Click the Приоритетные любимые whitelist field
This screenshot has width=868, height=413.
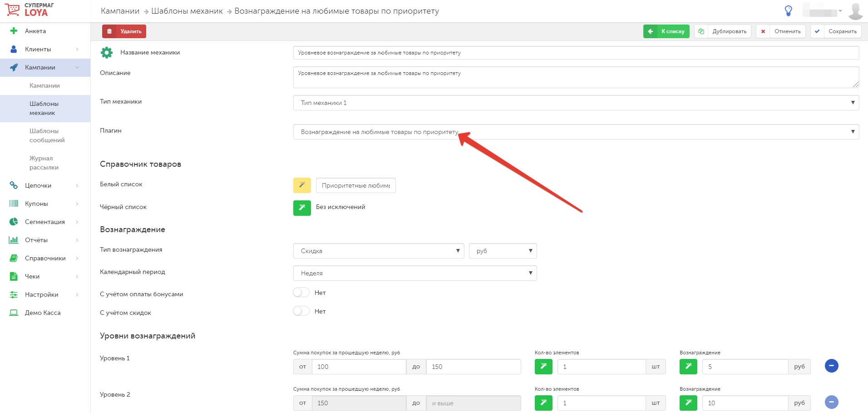(356, 185)
